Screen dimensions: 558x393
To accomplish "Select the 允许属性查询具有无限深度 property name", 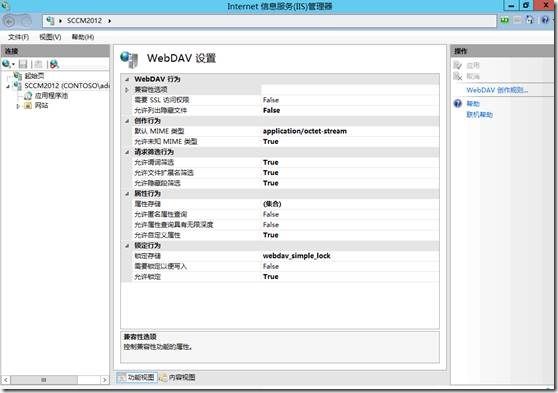I will click(x=174, y=225).
